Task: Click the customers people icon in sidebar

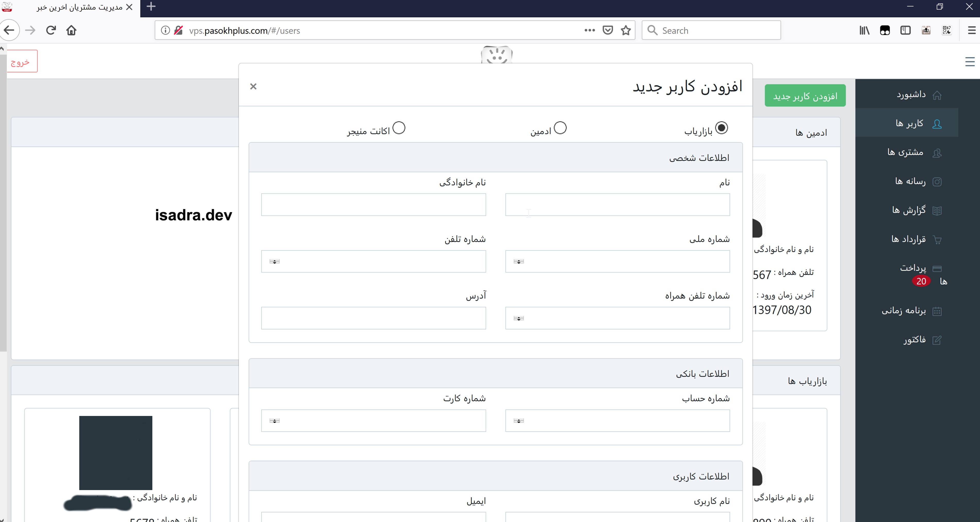Action: coord(937,153)
